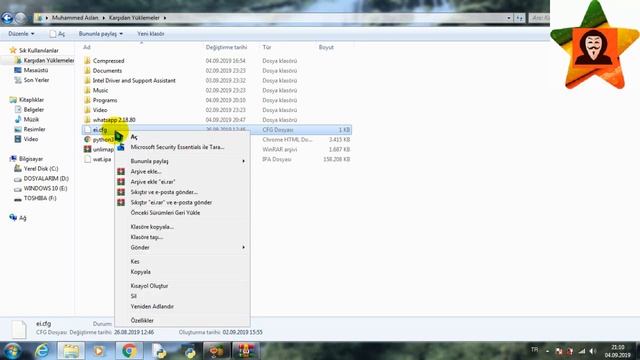This screenshot has height=360, width=640.
Task: Choose Arşive ekle... in context menu
Action: pos(146,171)
